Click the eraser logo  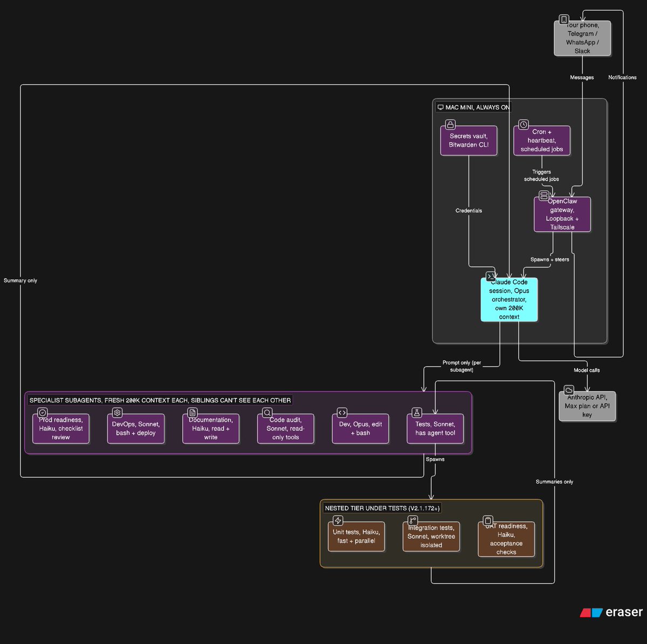coord(611,612)
